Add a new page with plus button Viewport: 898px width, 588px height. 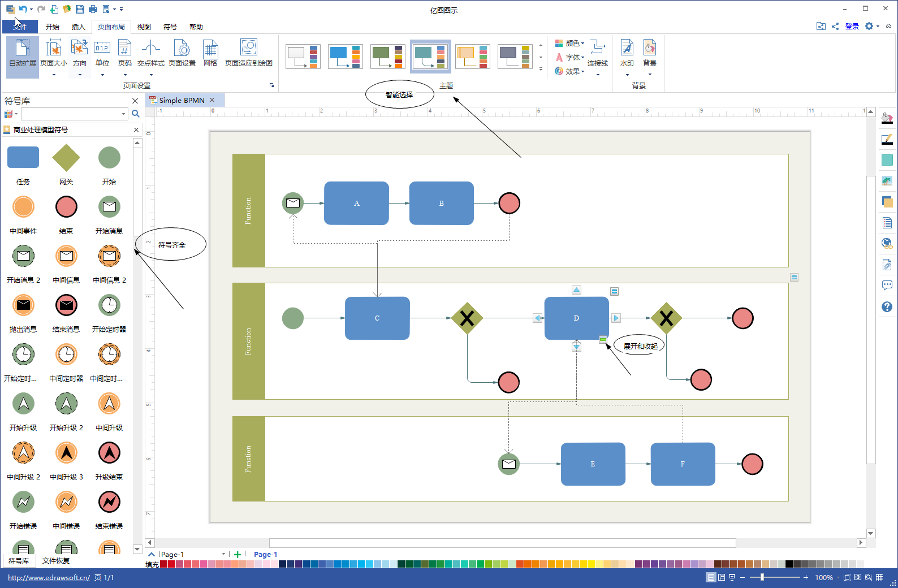tap(238, 555)
